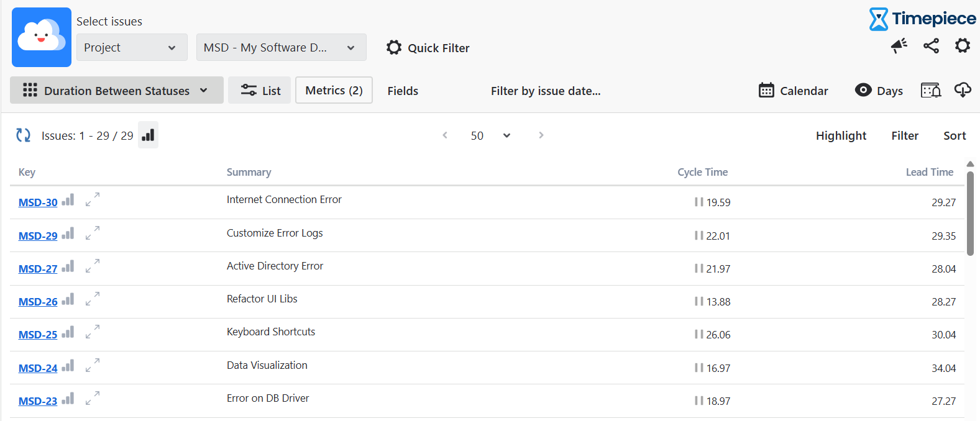Image resolution: width=980 pixels, height=421 pixels.
Task: Click the cloud app logo icon
Action: click(x=42, y=37)
